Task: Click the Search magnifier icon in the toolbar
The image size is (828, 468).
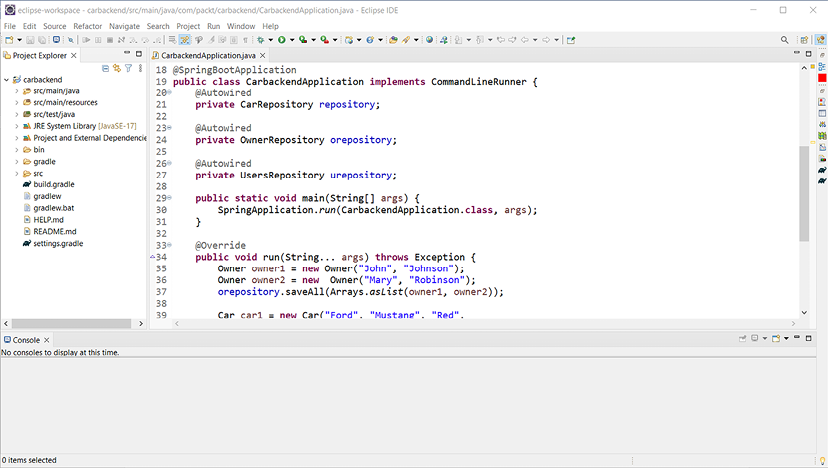Action: point(785,40)
